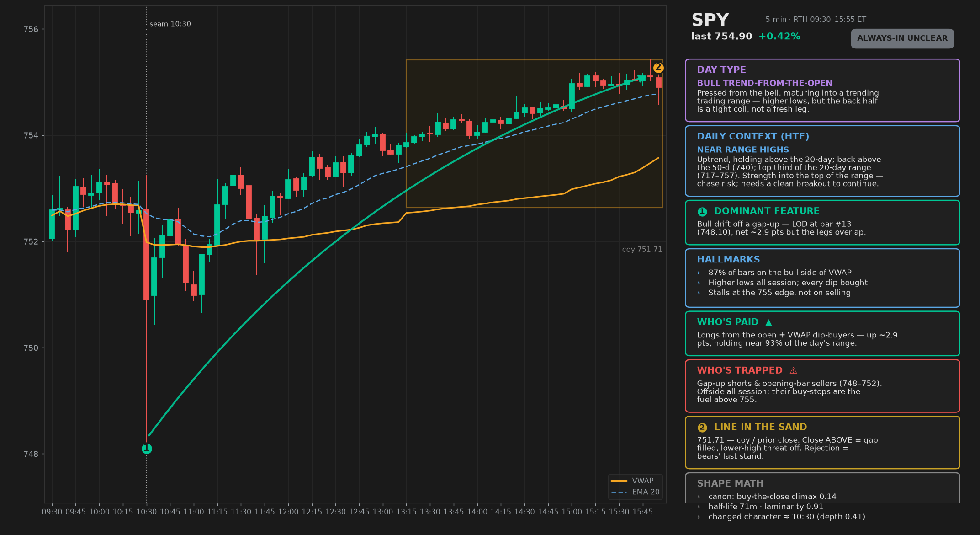Click the SHAPE MATH heading

[730, 483]
